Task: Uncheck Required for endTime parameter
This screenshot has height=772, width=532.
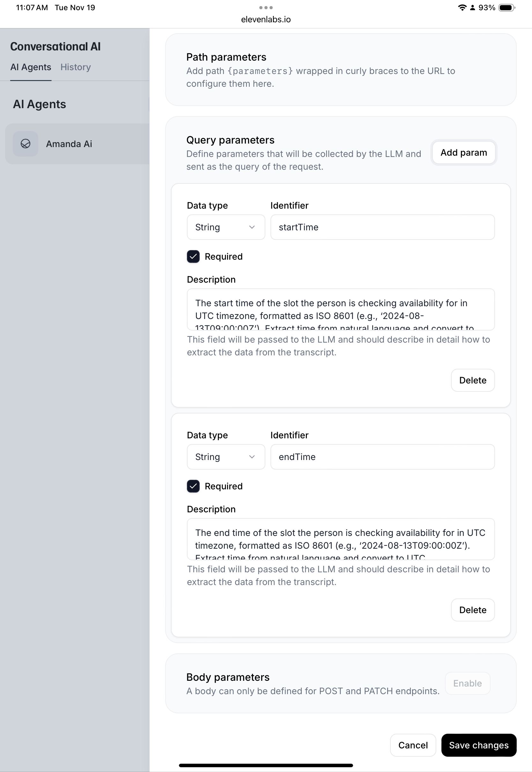Action: point(193,486)
